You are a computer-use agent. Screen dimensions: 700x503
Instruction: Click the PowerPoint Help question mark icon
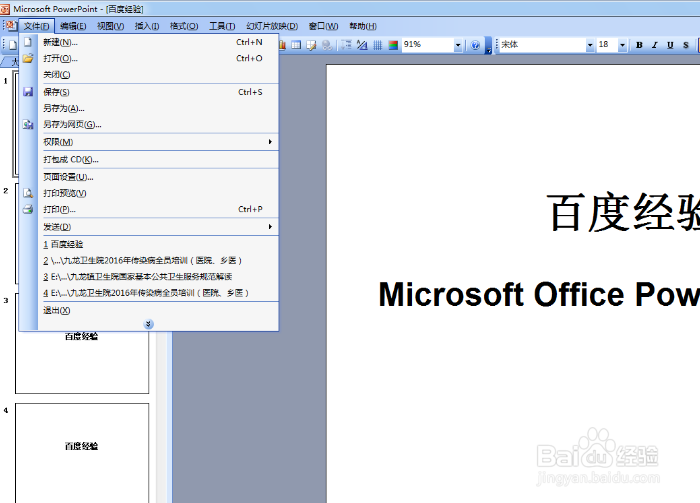pos(475,45)
